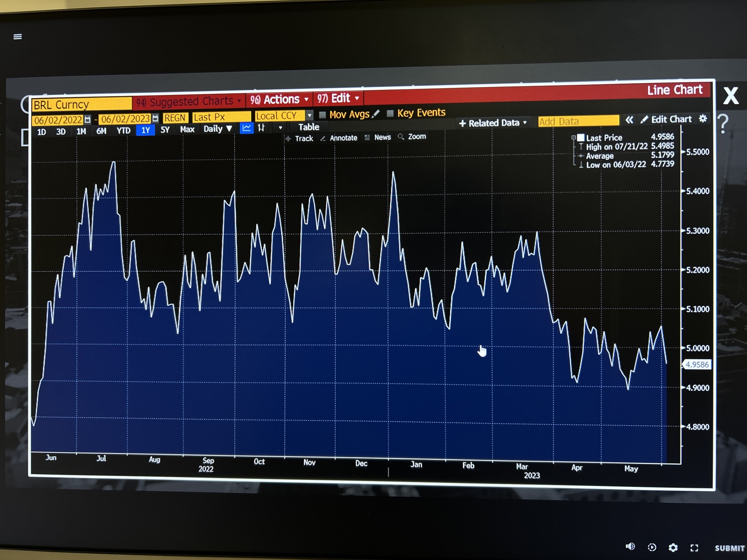Open the chart settings gear icon
The height and width of the screenshot is (560, 747).
coord(703,119)
